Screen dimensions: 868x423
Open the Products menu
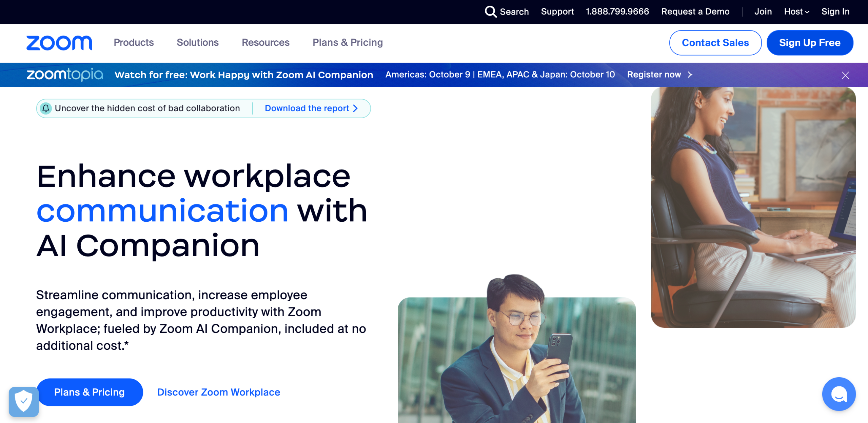pyautogui.click(x=134, y=43)
